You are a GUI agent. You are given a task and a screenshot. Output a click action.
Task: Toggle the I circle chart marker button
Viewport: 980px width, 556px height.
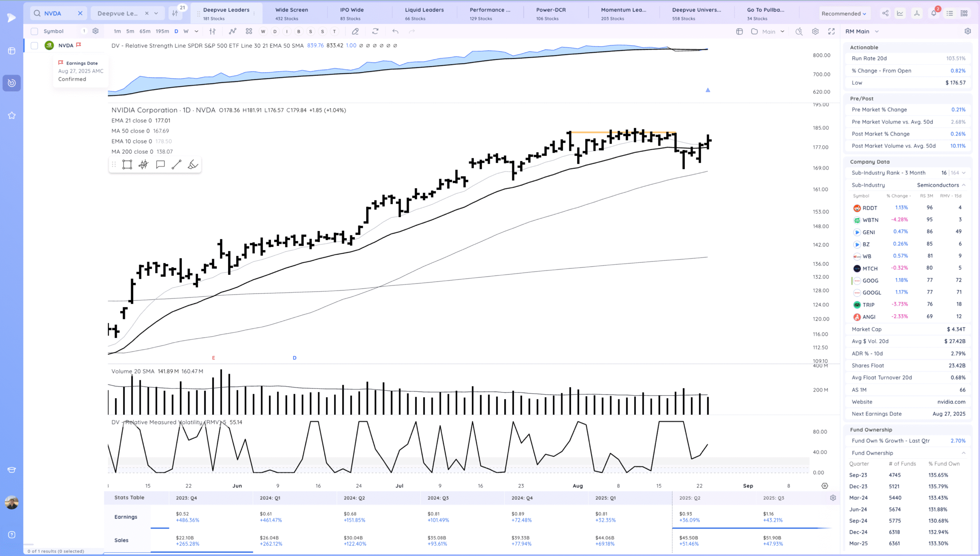287,31
